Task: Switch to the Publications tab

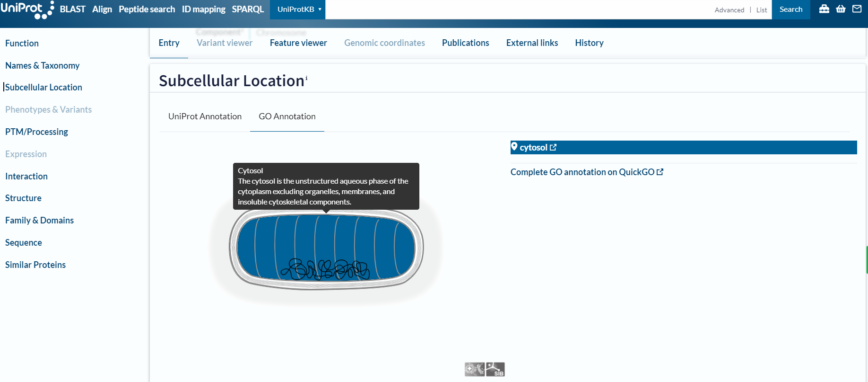Action: (466, 43)
